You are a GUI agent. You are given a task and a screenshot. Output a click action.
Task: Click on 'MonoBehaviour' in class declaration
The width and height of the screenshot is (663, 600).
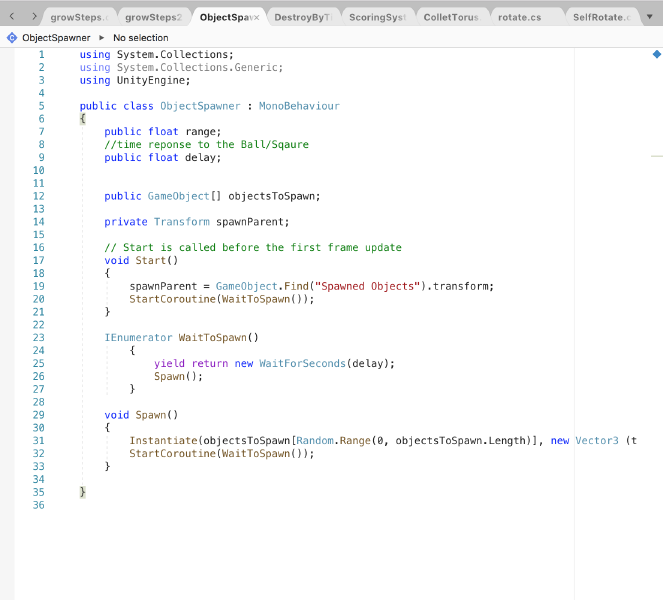pyautogui.click(x=299, y=106)
